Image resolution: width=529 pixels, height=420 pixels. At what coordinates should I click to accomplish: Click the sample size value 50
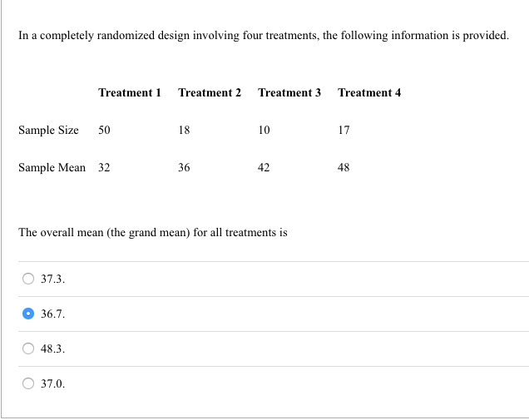[x=104, y=130]
